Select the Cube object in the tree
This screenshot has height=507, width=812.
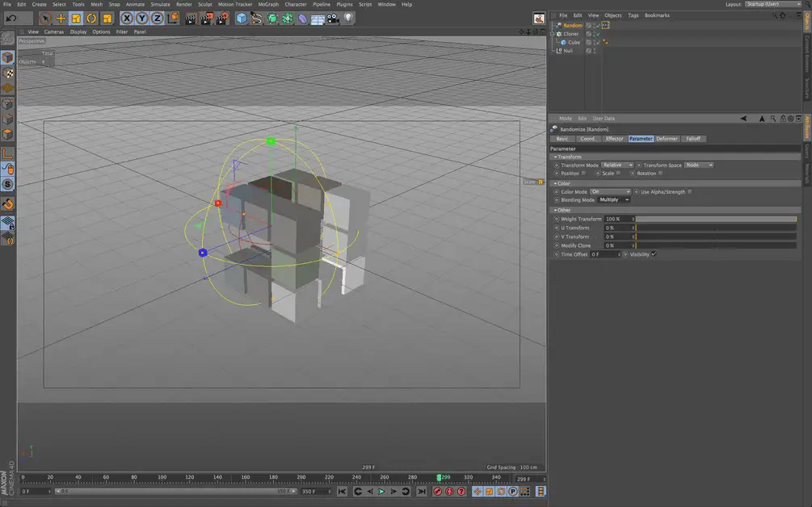(574, 43)
